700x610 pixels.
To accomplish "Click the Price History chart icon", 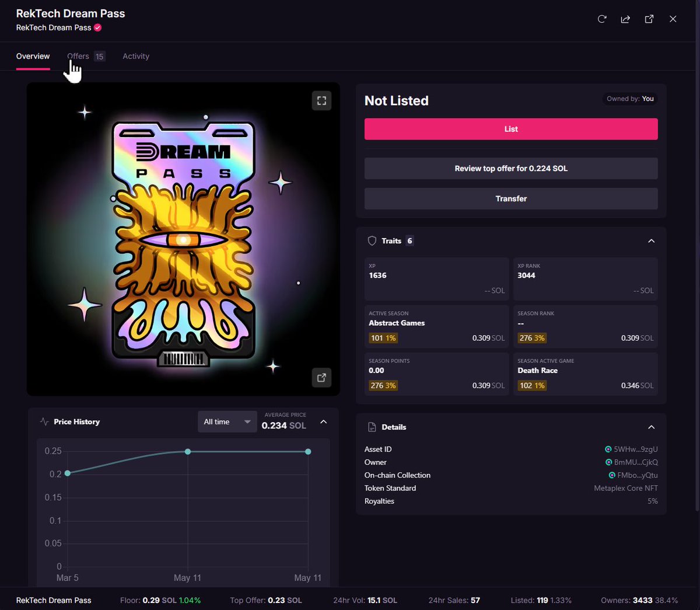I will click(x=44, y=421).
